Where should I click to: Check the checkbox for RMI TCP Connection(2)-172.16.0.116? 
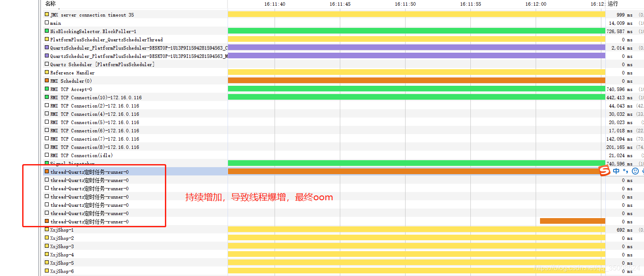click(47, 105)
